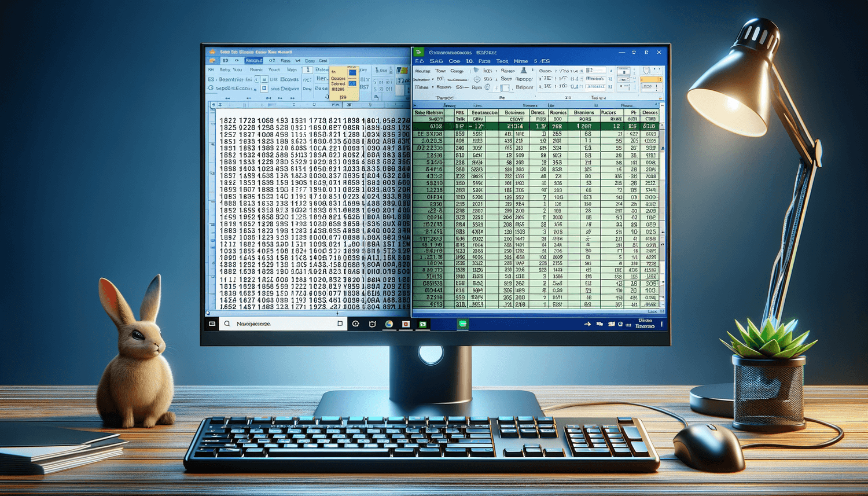
Task: Click the stamp icon in right window ribbon
Action: [x=524, y=70]
